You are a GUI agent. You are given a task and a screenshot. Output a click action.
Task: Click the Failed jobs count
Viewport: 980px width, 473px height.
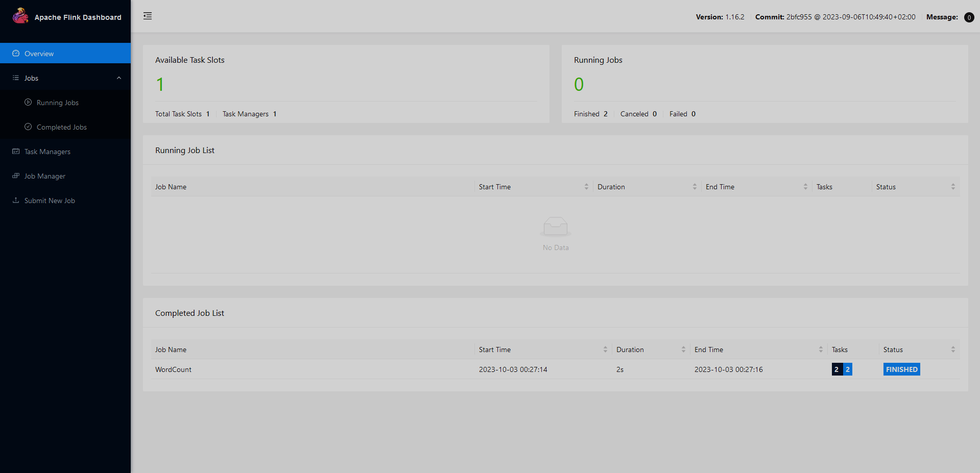point(682,114)
